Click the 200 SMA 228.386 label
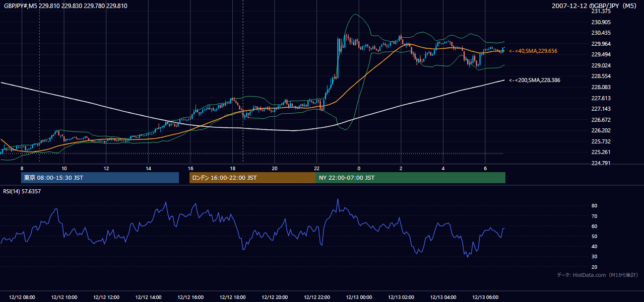This screenshot has width=644, height=302. [535, 80]
